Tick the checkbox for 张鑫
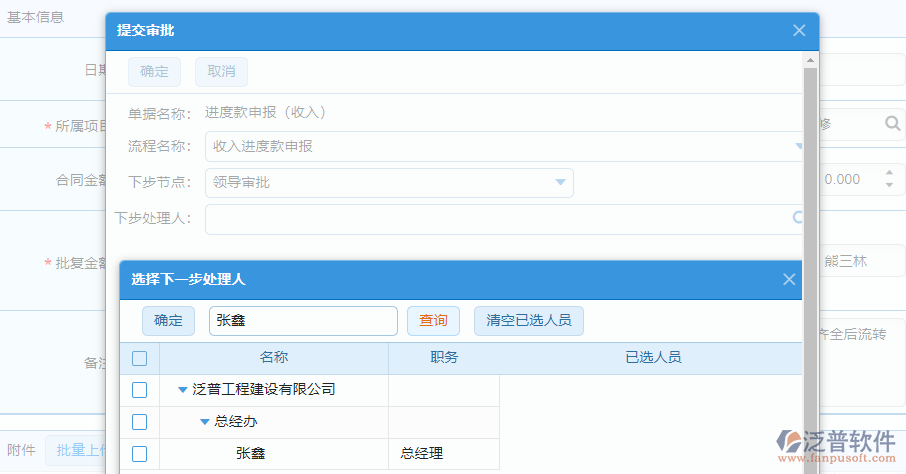Viewport: 906px width, 474px height. [140, 454]
